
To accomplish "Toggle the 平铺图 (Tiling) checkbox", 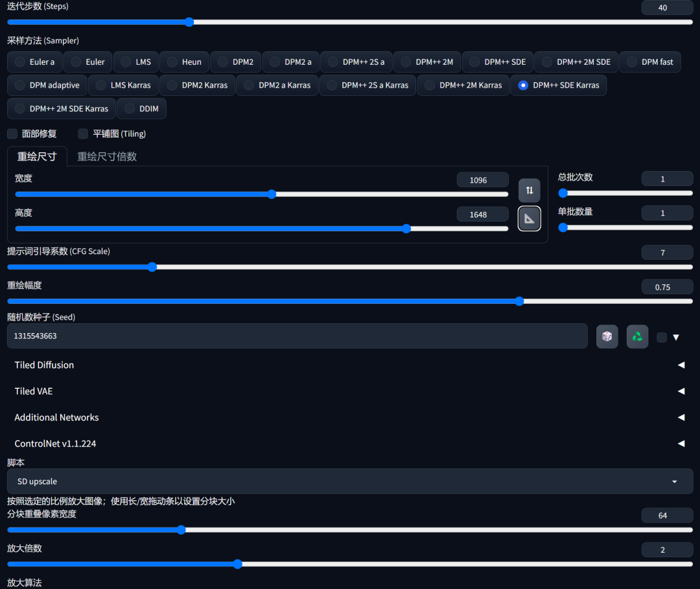I will [x=83, y=133].
